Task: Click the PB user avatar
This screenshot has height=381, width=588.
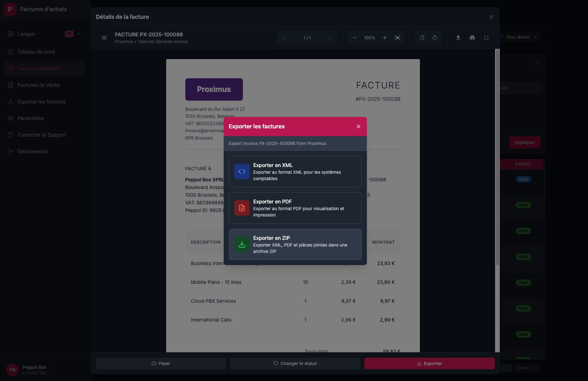Action: coord(12,370)
